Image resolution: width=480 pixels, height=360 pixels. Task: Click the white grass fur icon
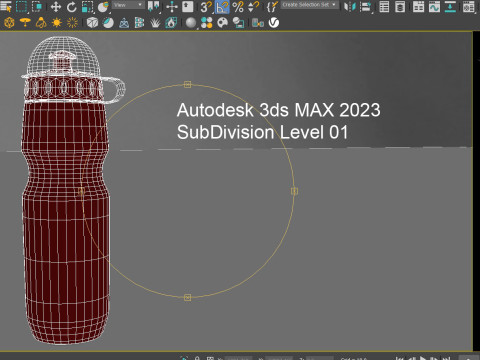tap(155, 23)
